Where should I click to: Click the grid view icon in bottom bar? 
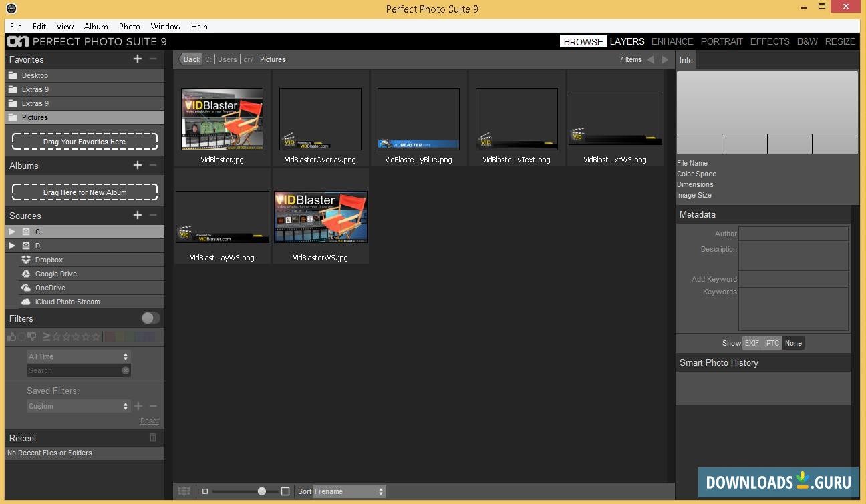click(x=184, y=491)
